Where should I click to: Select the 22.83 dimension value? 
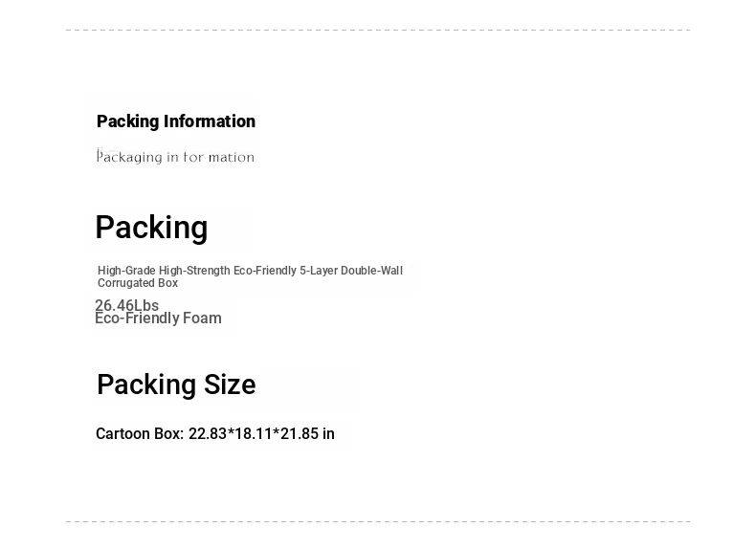tap(208, 434)
